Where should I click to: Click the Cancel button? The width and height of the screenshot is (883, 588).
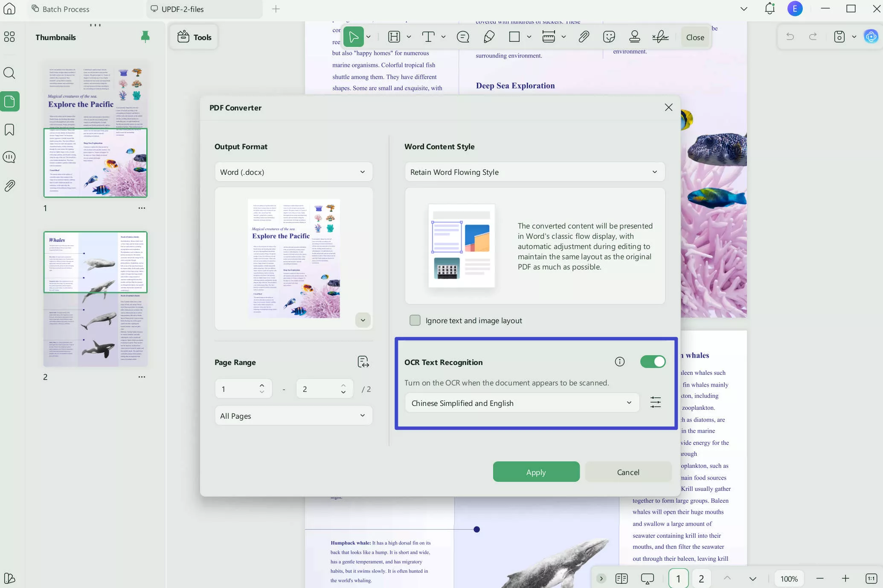(x=628, y=472)
